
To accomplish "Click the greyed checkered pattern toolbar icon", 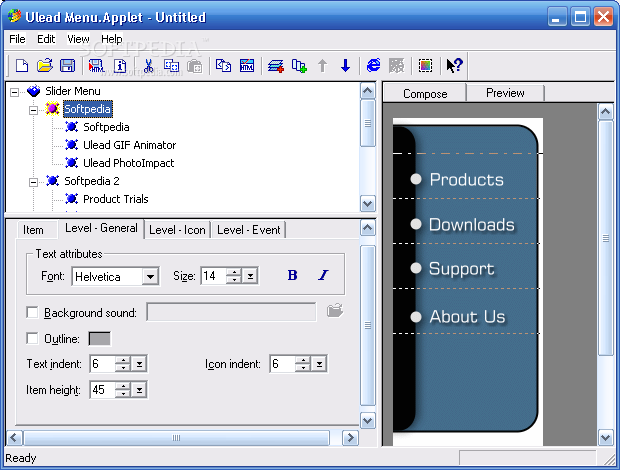I will pos(397,65).
